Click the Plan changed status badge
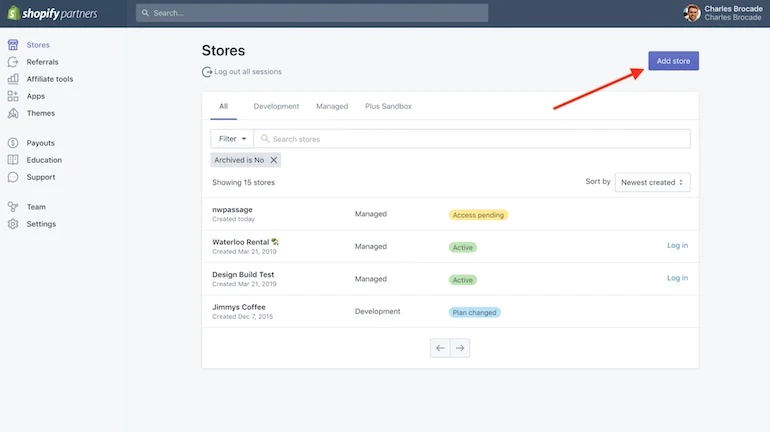The image size is (770, 432). (x=474, y=313)
